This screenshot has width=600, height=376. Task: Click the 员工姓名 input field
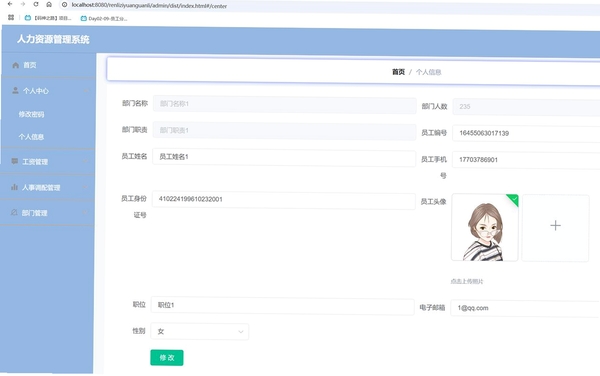(284, 158)
